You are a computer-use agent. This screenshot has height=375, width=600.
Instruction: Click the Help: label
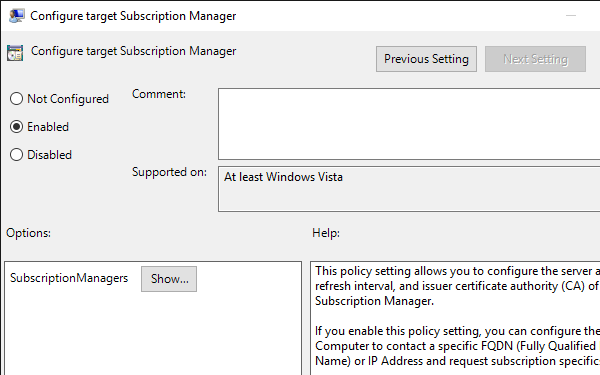326,233
